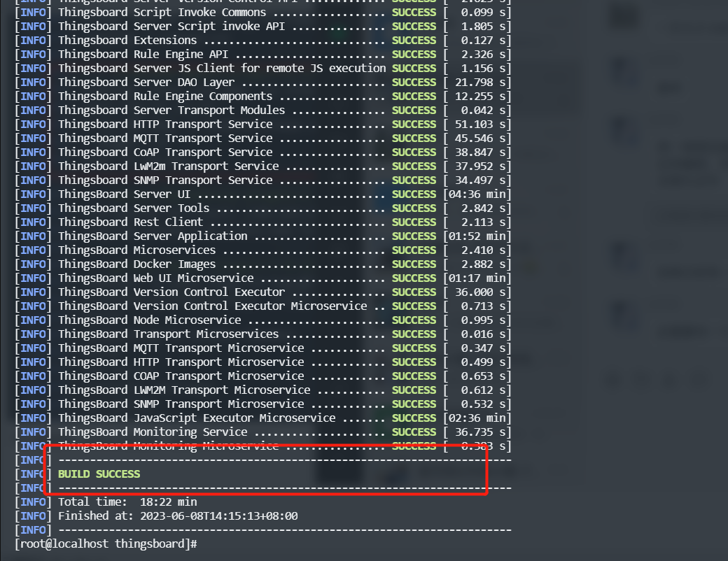Click the 'Thingsboard Script Invoke Commons' line
The width and height of the screenshot is (728, 561).
[x=262, y=13]
